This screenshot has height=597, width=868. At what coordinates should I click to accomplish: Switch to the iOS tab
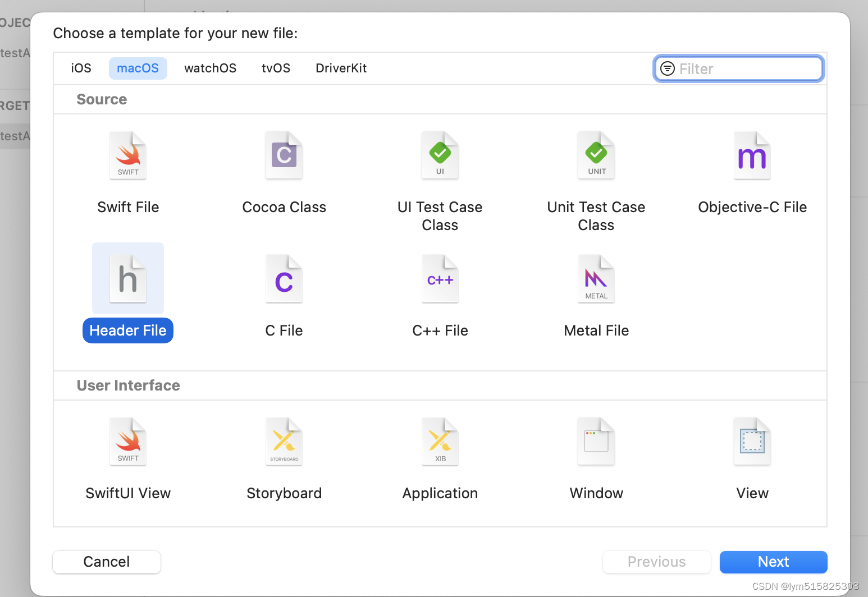[x=81, y=68]
